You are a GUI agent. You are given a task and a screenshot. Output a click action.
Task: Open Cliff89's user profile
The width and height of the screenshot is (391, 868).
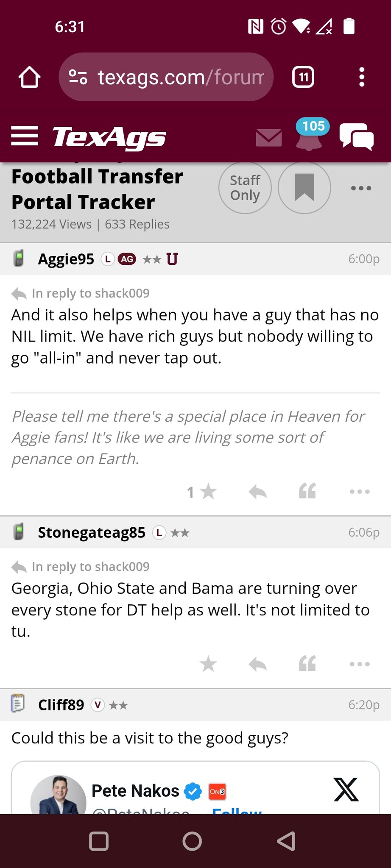(x=61, y=705)
